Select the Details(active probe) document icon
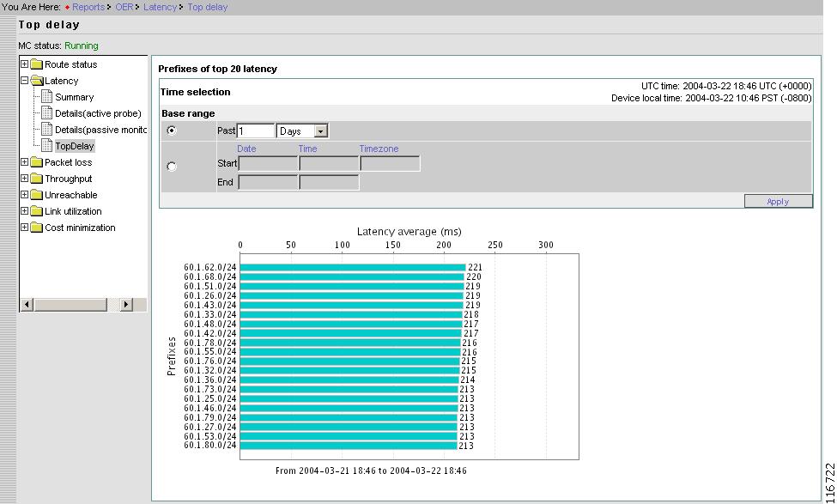837x504 pixels. 46,112
